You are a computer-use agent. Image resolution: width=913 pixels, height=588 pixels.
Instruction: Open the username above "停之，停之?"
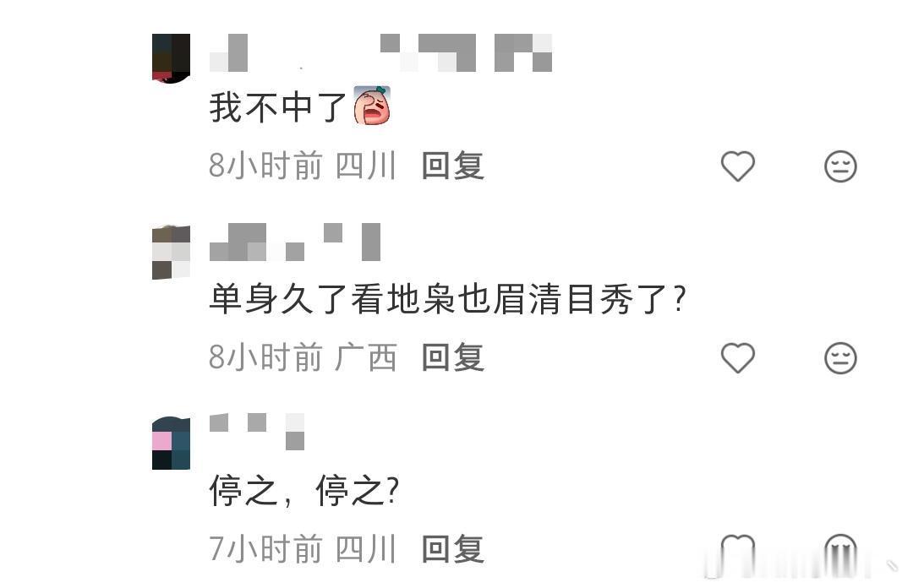click(x=257, y=432)
